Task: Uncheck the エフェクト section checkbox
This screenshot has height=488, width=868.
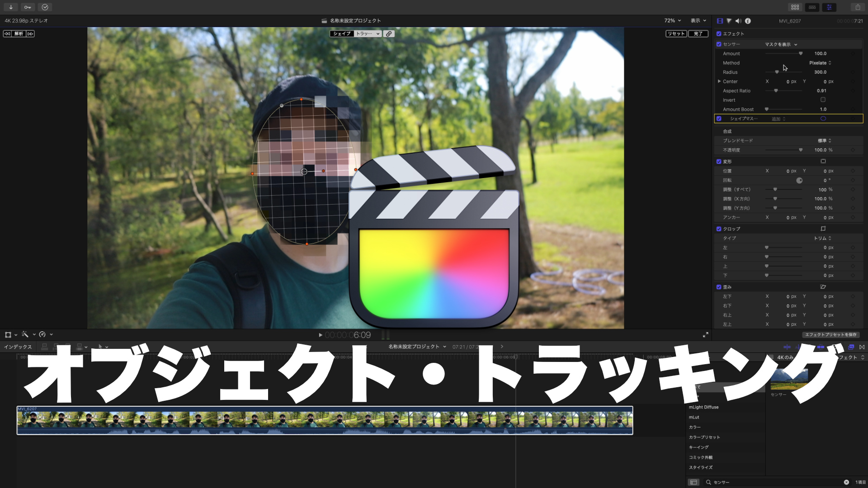Action: pyautogui.click(x=719, y=34)
